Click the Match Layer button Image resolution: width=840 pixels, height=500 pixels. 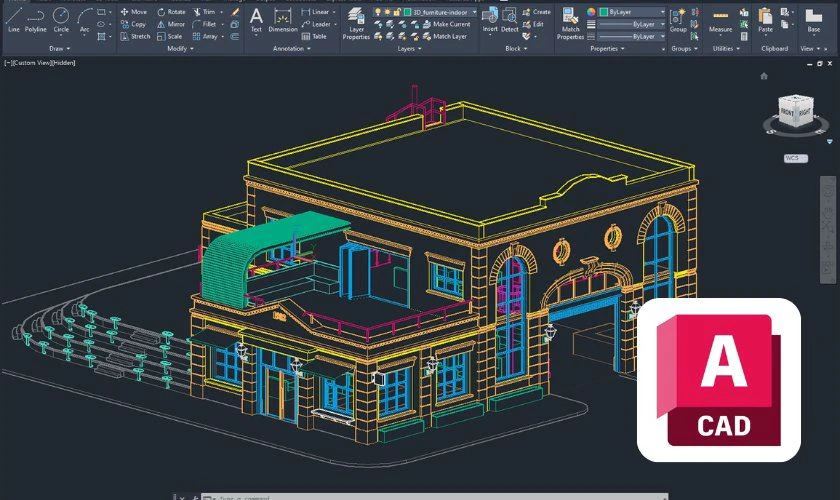445,36
